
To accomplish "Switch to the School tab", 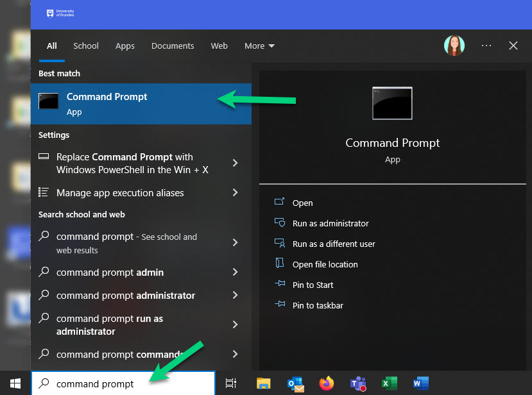I will click(x=86, y=46).
